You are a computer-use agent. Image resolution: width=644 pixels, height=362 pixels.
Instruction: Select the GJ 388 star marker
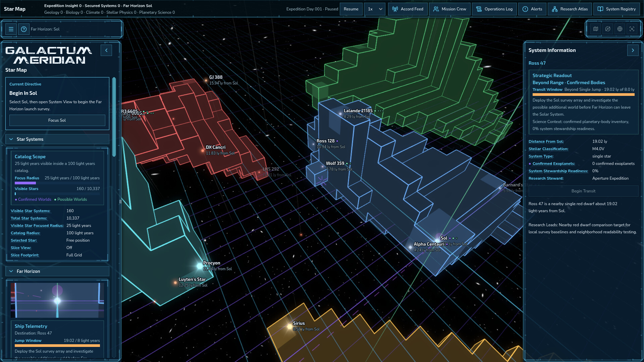(206, 80)
